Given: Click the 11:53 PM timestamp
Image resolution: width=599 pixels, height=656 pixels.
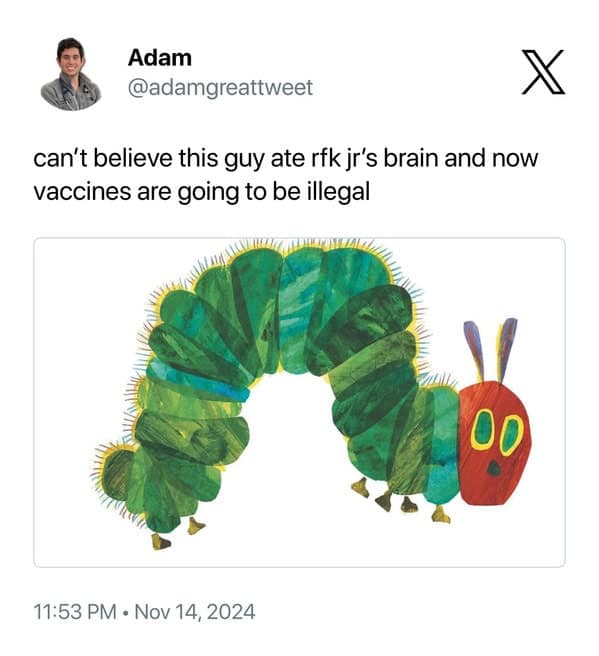Looking at the screenshot, I should pyautogui.click(x=75, y=612).
